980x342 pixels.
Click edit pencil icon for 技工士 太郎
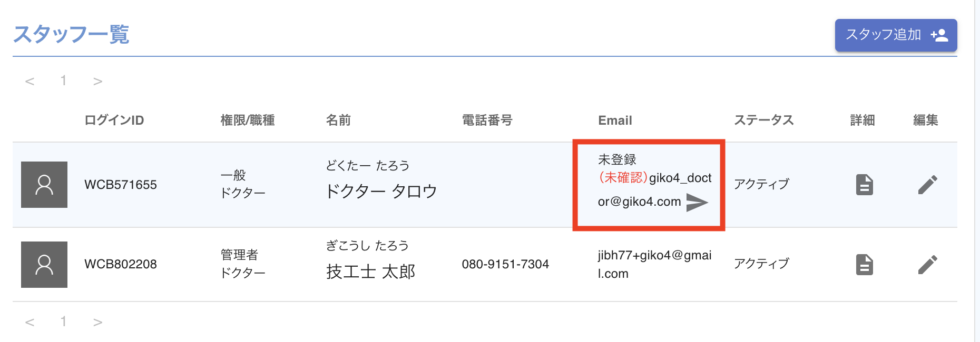pos(927,265)
